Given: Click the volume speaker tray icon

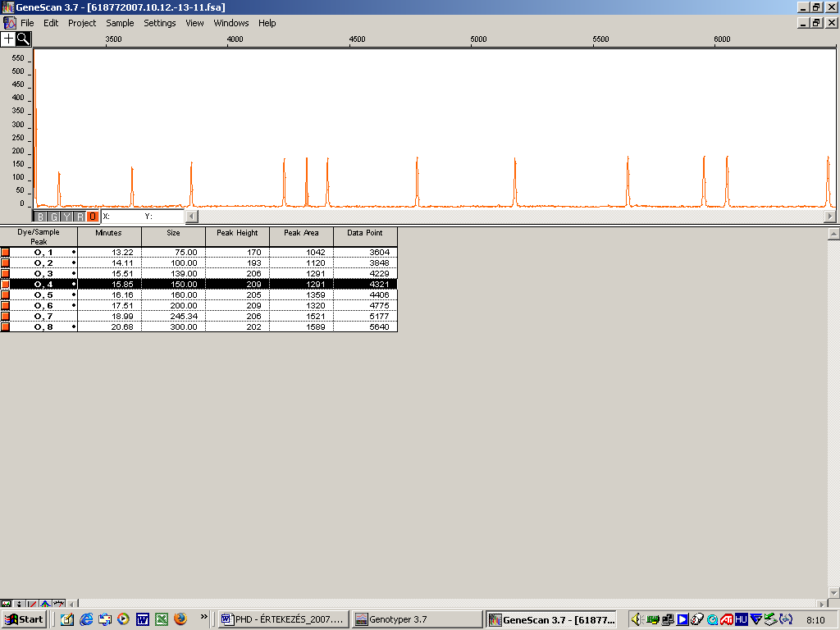Looking at the screenshot, I should click(x=636, y=620).
